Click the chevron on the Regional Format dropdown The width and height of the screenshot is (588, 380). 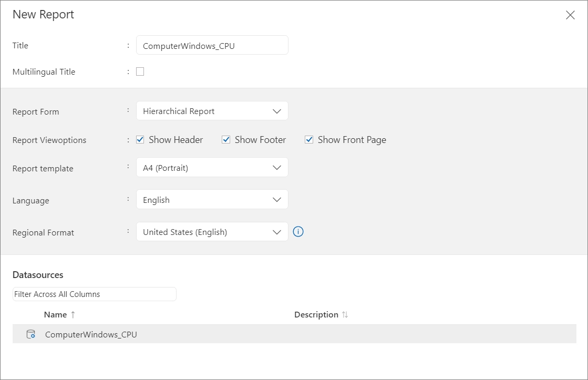[277, 232]
